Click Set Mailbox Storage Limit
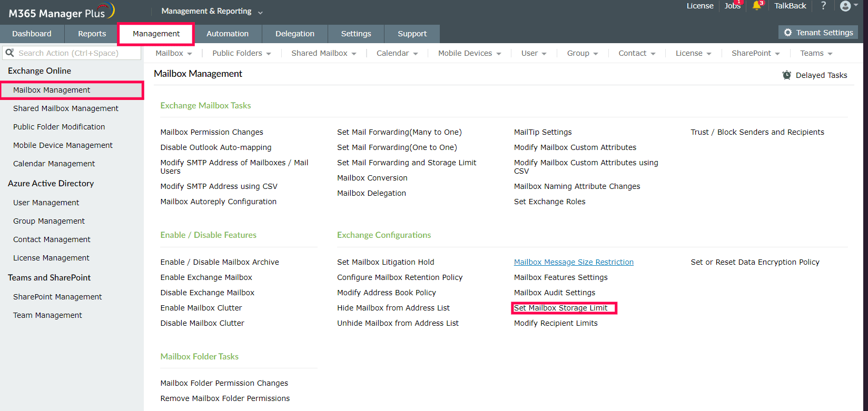The image size is (868, 411). 561,308
